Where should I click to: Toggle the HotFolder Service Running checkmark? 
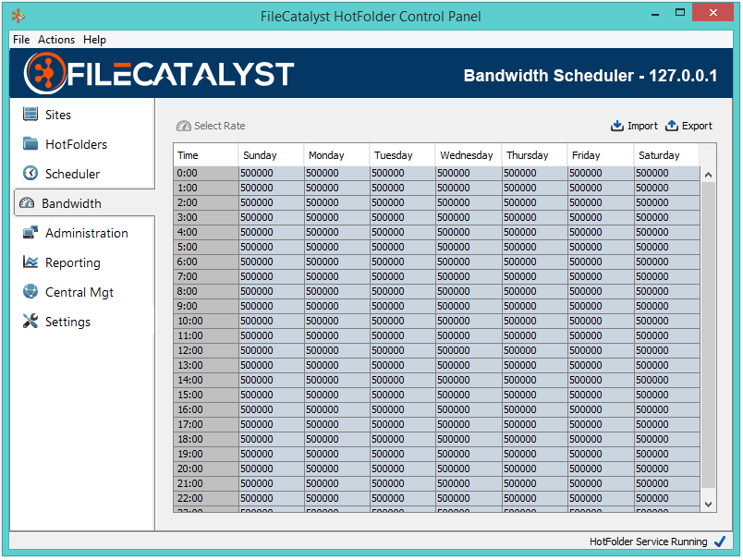point(720,542)
